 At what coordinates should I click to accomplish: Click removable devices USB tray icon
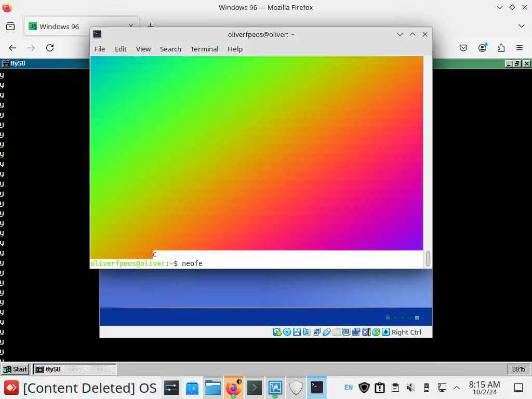[x=427, y=388]
